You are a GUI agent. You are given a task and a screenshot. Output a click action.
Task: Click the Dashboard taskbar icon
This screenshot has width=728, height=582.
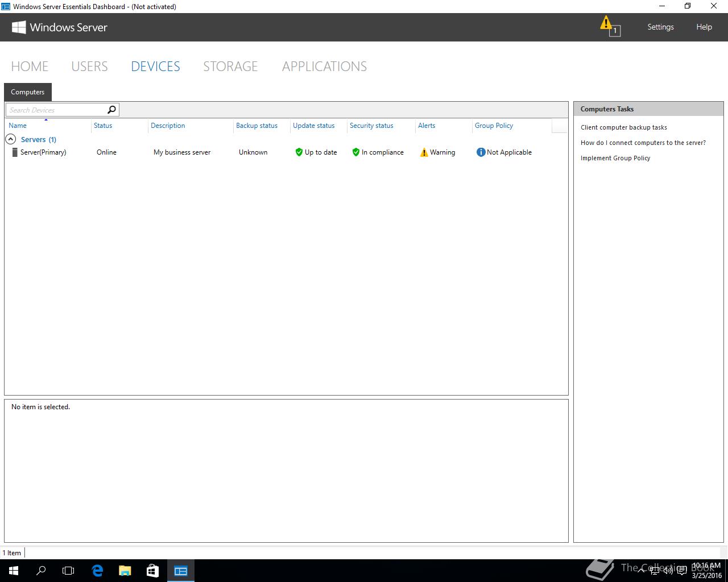click(181, 571)
